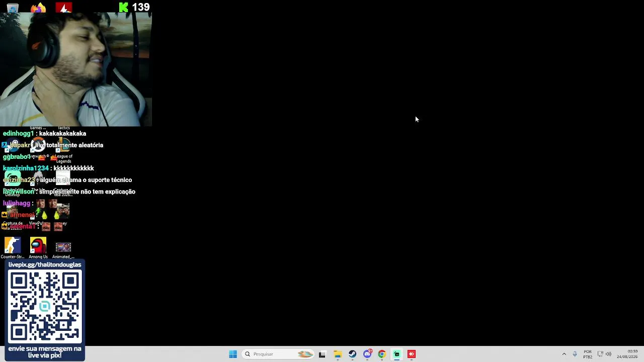This screenshot has width=644, height=362.
Task: Open Google Chrome from the taskbar
Action: [382, 354]
